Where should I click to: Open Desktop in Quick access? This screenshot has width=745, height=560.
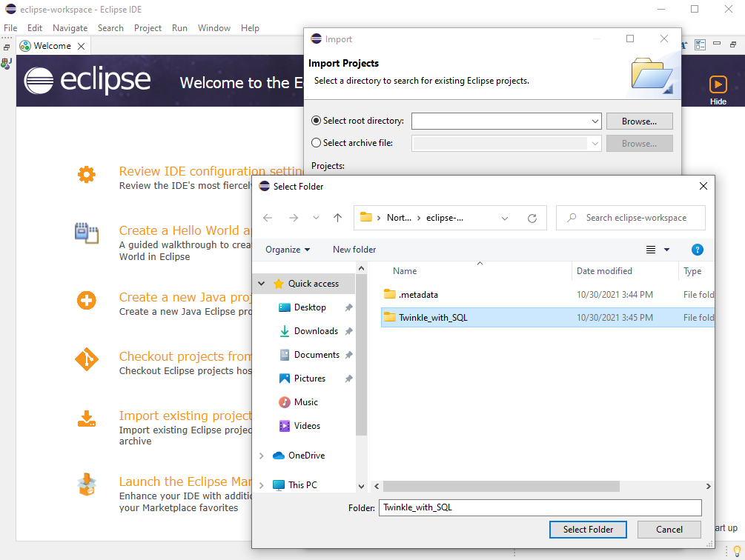click(310, 307)
